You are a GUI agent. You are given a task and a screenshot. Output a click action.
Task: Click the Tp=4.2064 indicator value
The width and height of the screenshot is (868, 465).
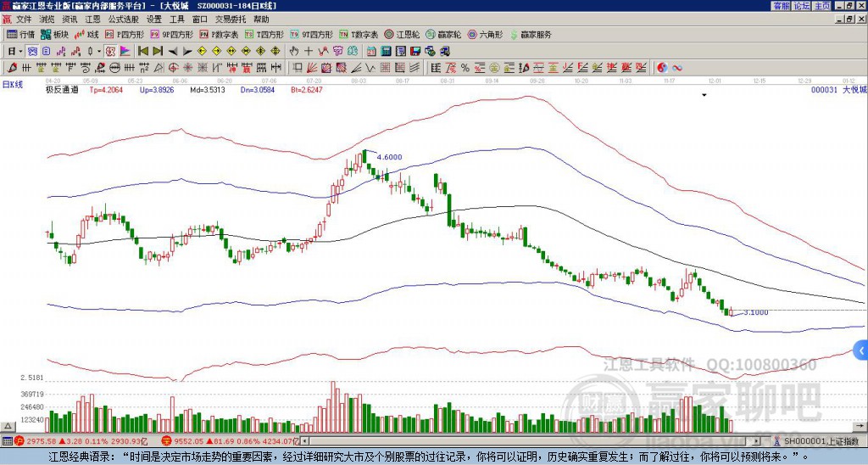coord(106,89)
